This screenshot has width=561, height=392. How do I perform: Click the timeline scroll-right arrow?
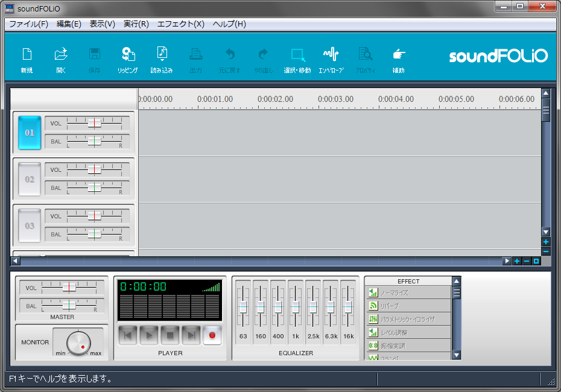click(507, 261)
